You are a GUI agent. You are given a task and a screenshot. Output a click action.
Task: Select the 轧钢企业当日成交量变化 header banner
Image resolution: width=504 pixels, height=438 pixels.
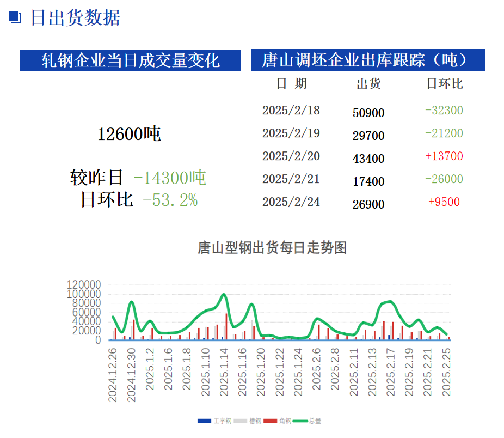(x=130, y=60)
